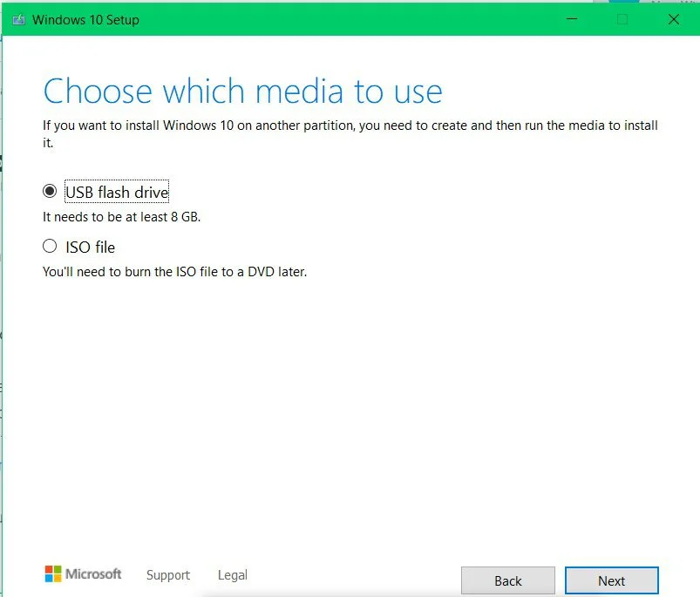Go back using the Back button

coord(508,580)
